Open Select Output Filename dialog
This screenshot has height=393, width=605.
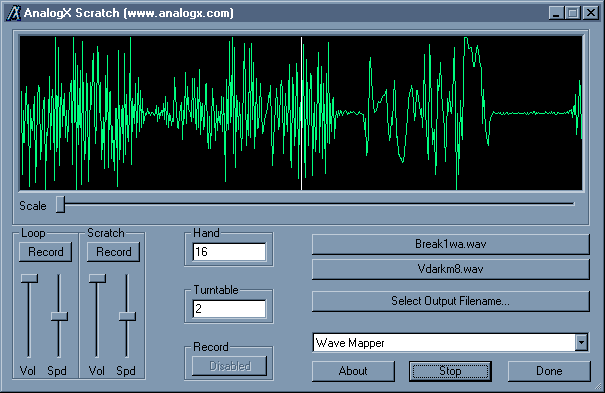pos(451,301)
